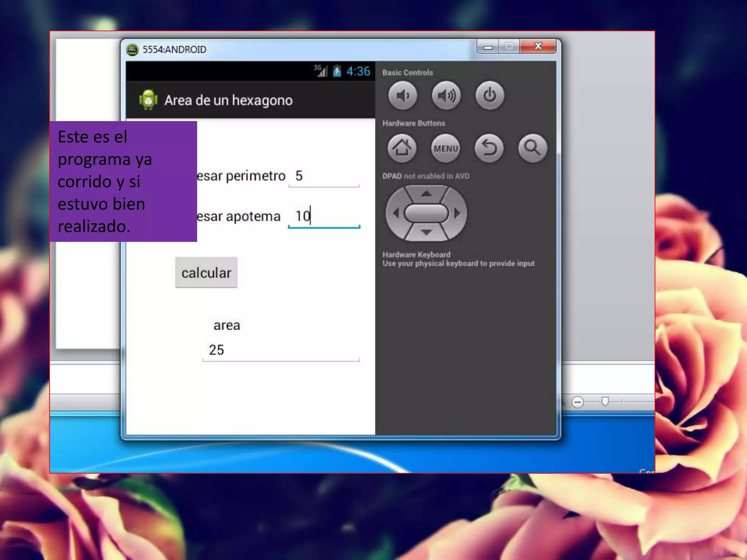
Task: Click the area result field
Action: coord(280,350)
